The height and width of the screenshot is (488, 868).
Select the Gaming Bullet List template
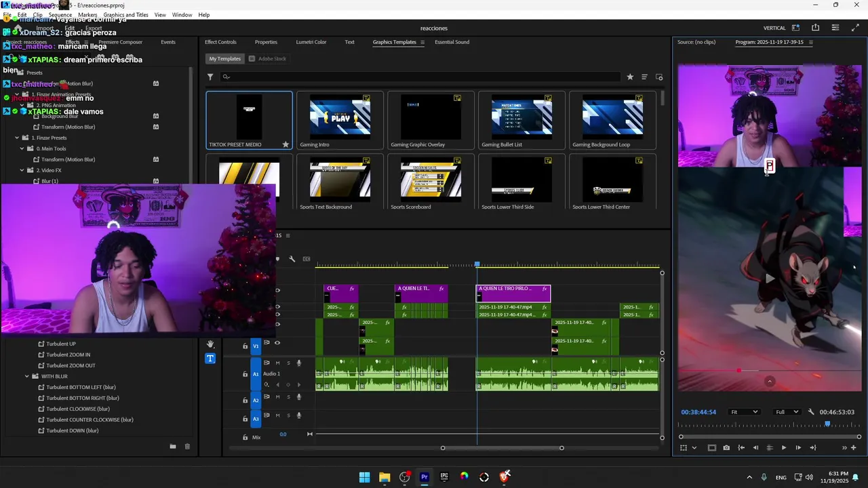point(521,120)
